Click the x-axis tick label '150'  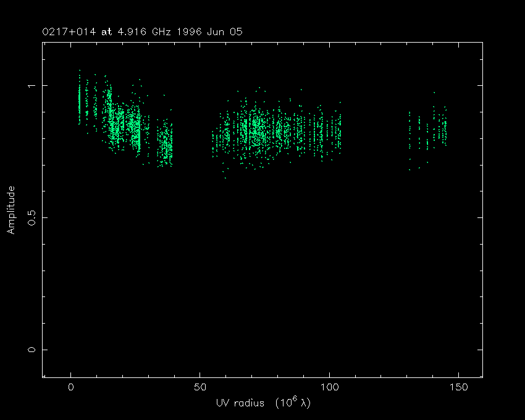point(458,388)
